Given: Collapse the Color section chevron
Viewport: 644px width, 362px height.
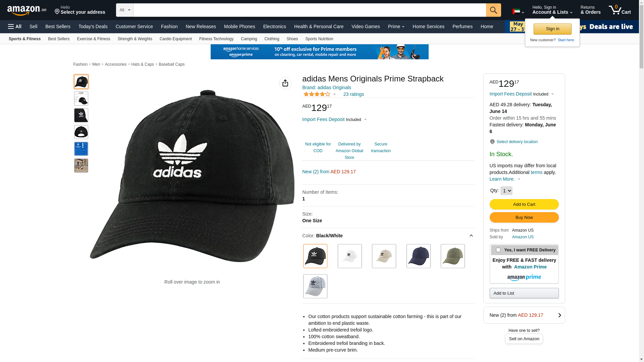Looking at the screenshot, I should click(x=471, y=236).
